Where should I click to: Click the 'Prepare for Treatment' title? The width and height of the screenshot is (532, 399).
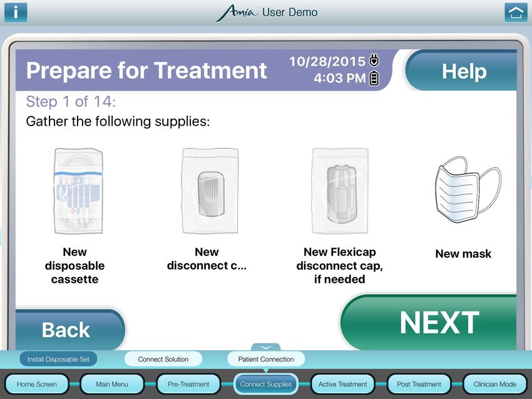pyautogui.click(x=146, y=71)
